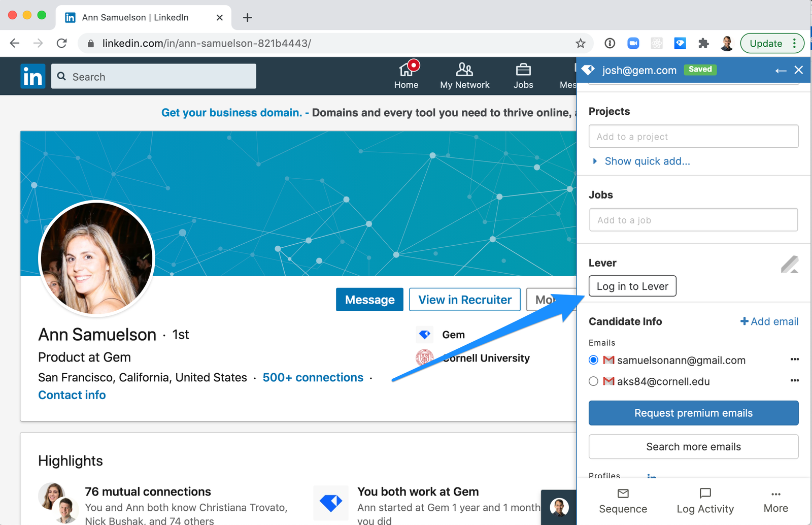Click the LinkedIn logo icon
The image size is (812, 525).
click(x=33, y=76)
